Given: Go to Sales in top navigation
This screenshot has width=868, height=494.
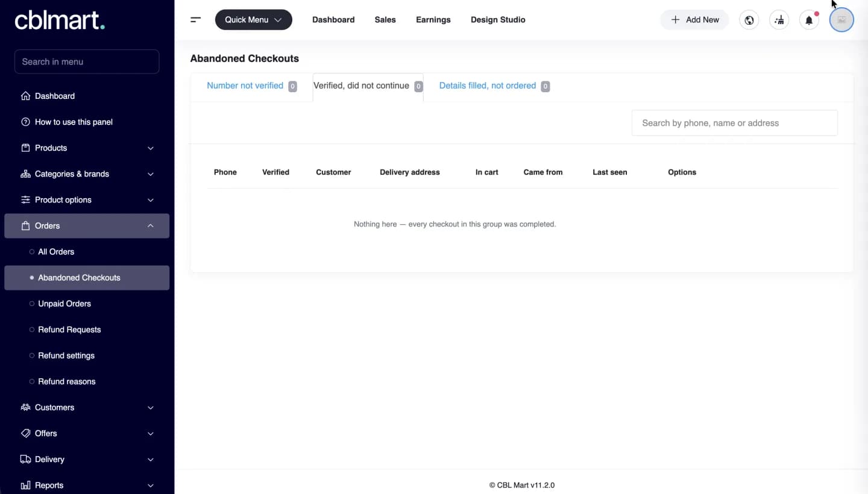Looking at the screenshot, I should click(x=385, y=20).
